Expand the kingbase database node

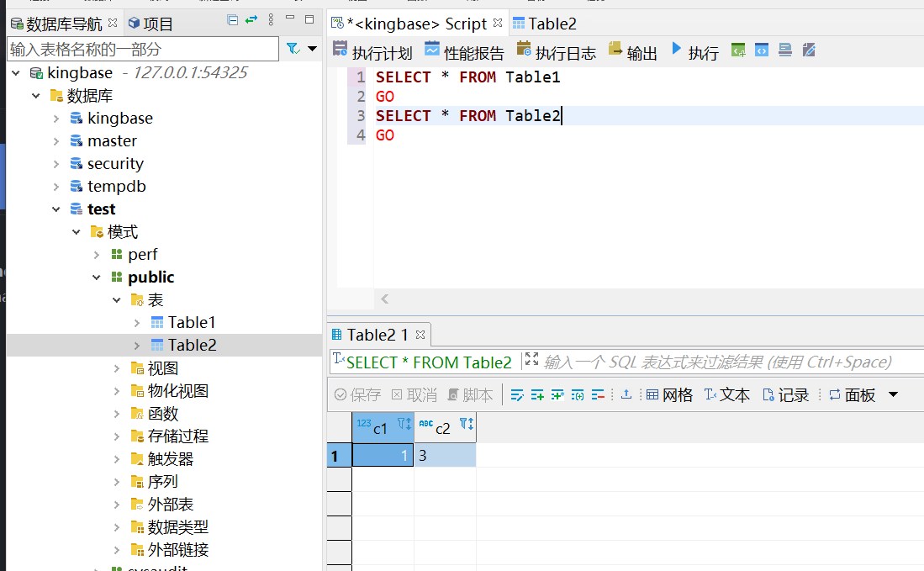56,119
